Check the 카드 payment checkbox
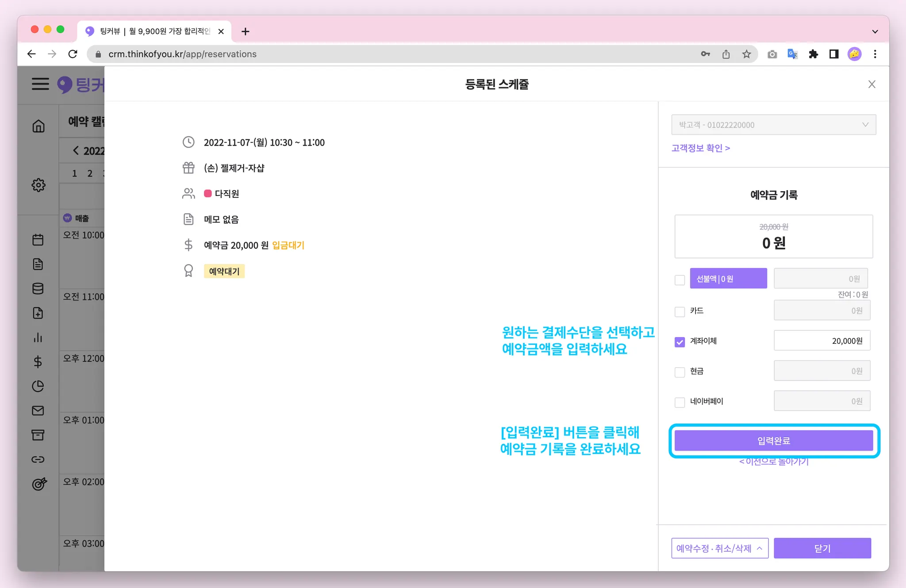Image resolution: width=906 pixels, height=588 pixels. tap(679, 311)
